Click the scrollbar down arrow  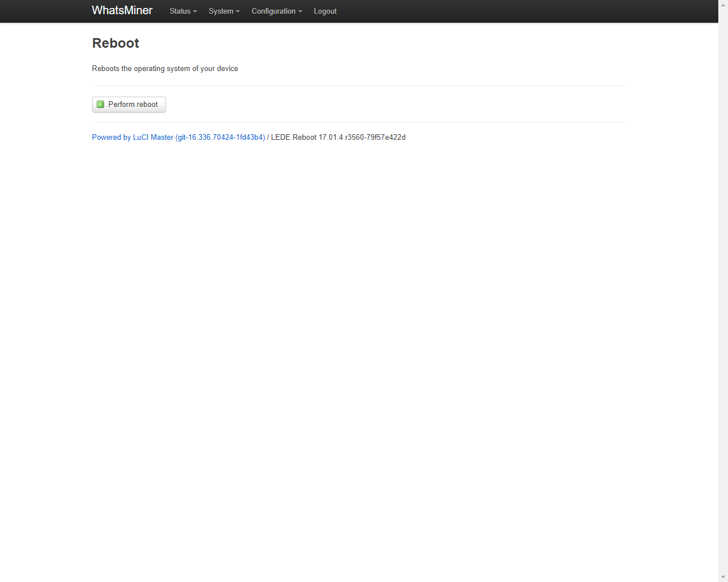coord(723,577)
